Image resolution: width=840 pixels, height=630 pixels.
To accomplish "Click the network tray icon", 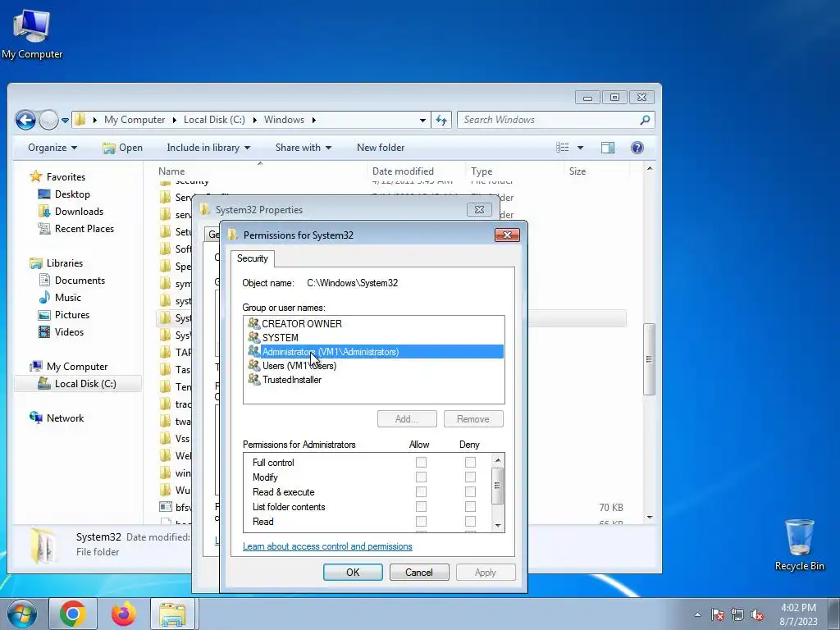I will pyautogui.click(x=737, y=615).
